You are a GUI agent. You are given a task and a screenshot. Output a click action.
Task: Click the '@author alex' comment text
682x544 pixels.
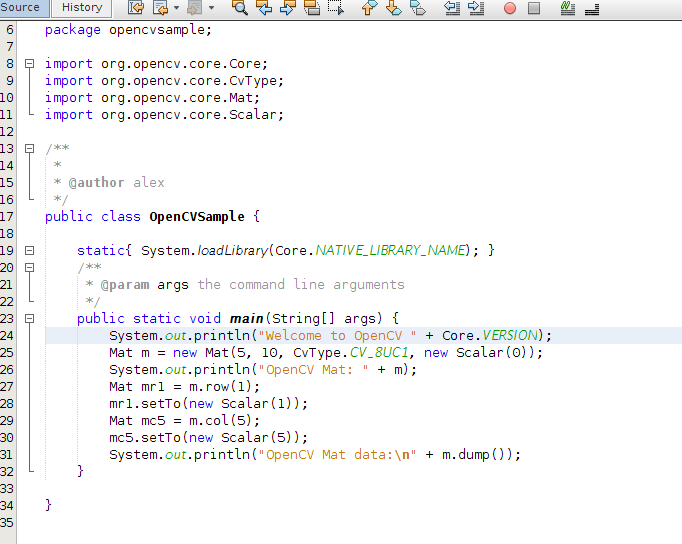[x=117, y=183]
